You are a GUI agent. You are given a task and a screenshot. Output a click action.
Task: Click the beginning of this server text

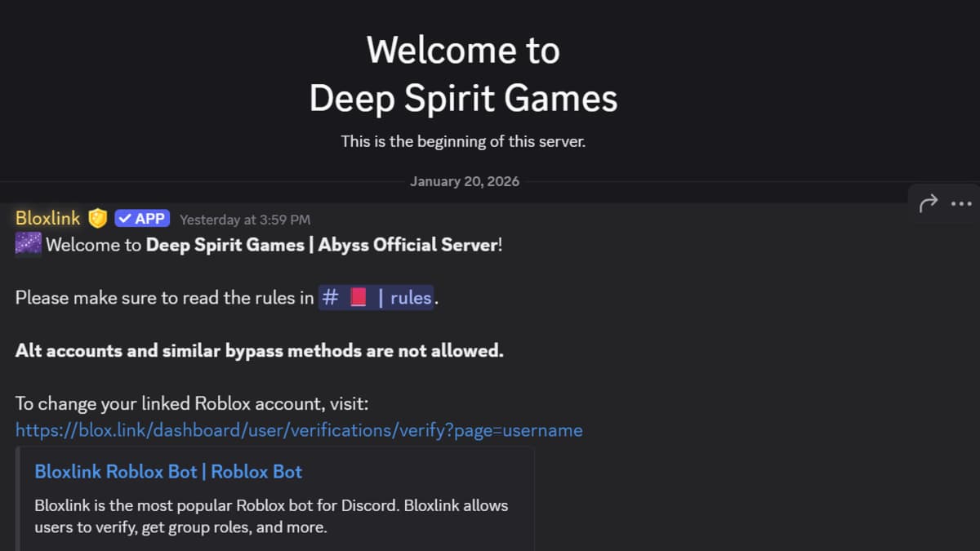463,140
